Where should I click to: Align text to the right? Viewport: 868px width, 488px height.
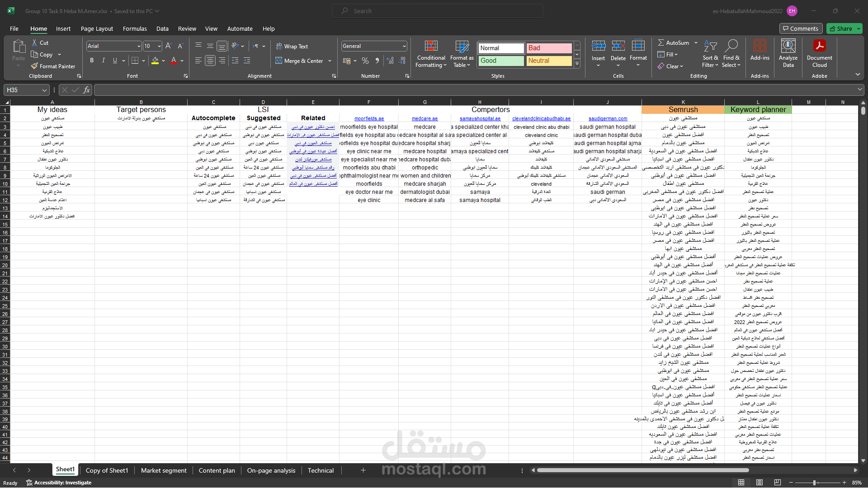point(222,61)
